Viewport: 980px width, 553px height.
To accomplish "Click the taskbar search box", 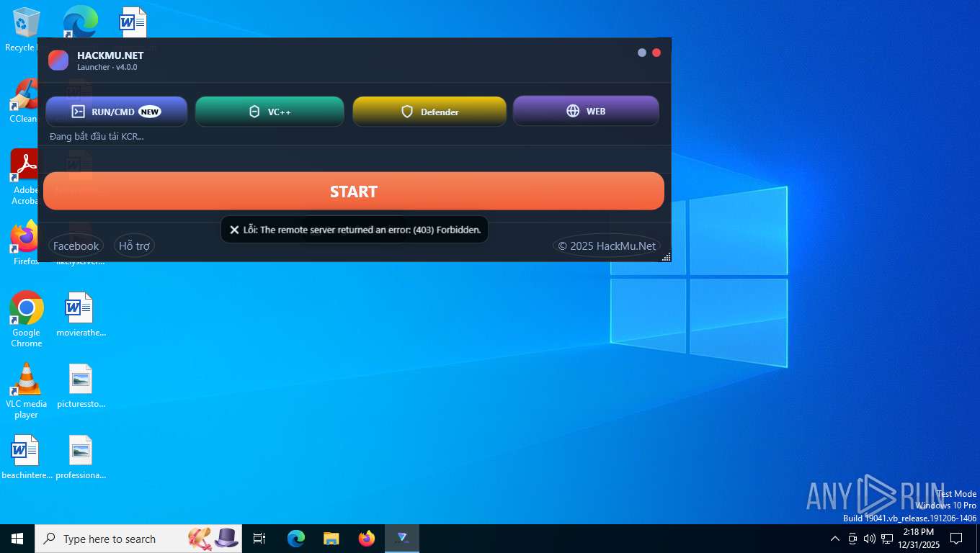I will click(x=138, y=539).
